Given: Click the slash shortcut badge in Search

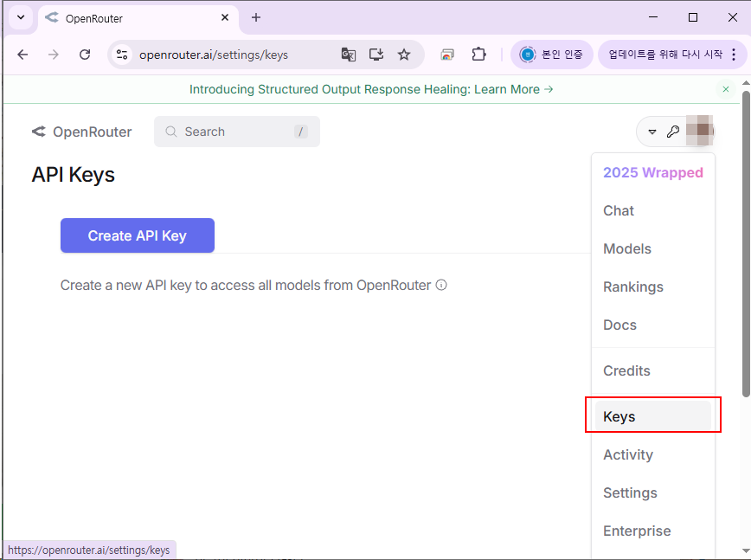Looking at the screenshot, I should pos(301,132).
